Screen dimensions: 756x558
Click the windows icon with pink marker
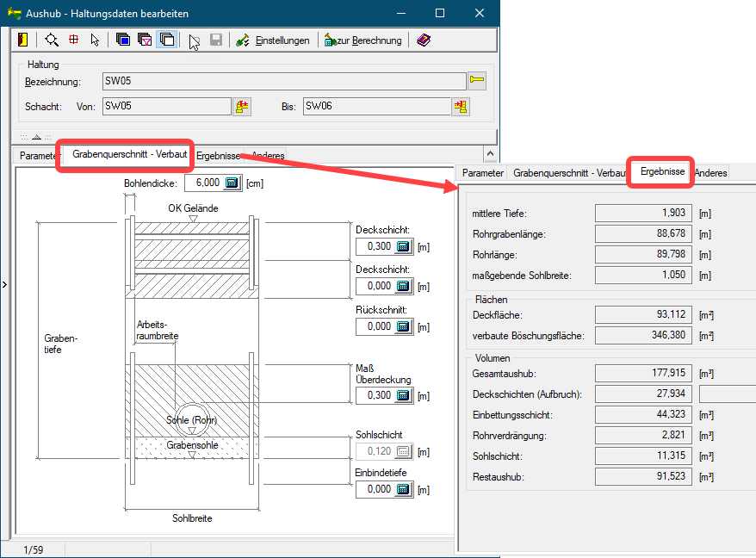pyautogui.click(x=145, y=40)
